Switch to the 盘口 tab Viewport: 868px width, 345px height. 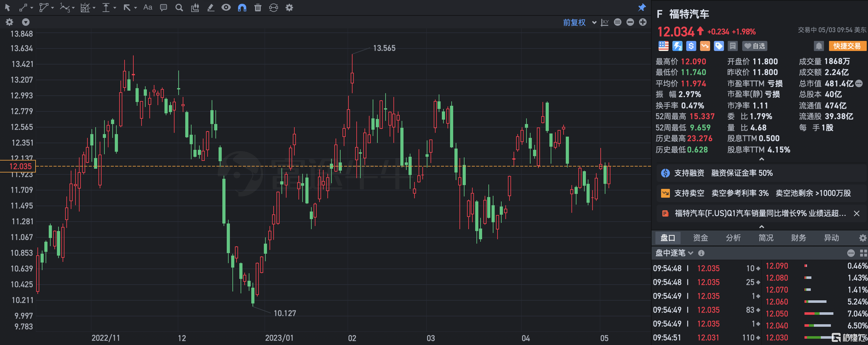[667, 238]
